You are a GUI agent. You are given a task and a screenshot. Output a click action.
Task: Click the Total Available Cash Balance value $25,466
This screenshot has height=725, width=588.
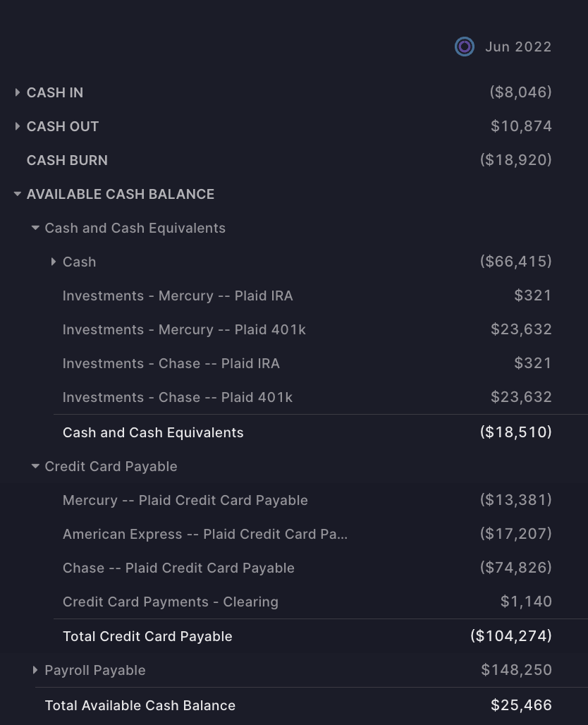(521, 705)
